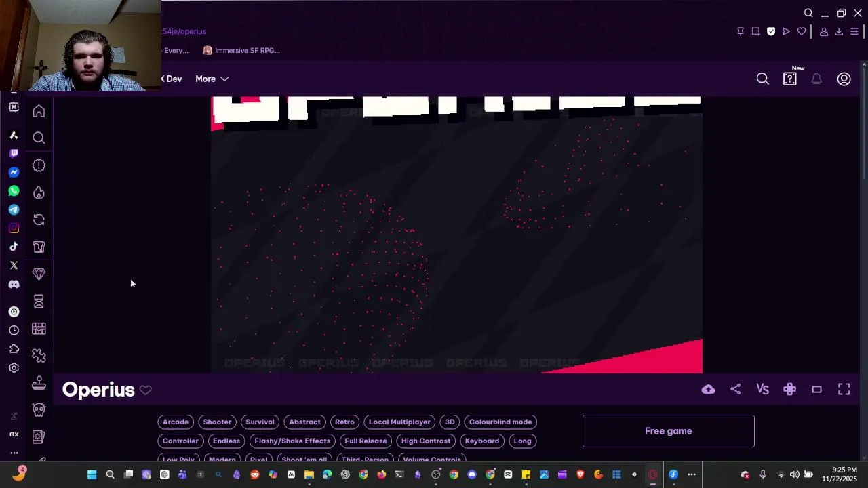Open the GX.games user profile icon
The width and height of the screenshot is (868, 488).
(x=844, y=79)
